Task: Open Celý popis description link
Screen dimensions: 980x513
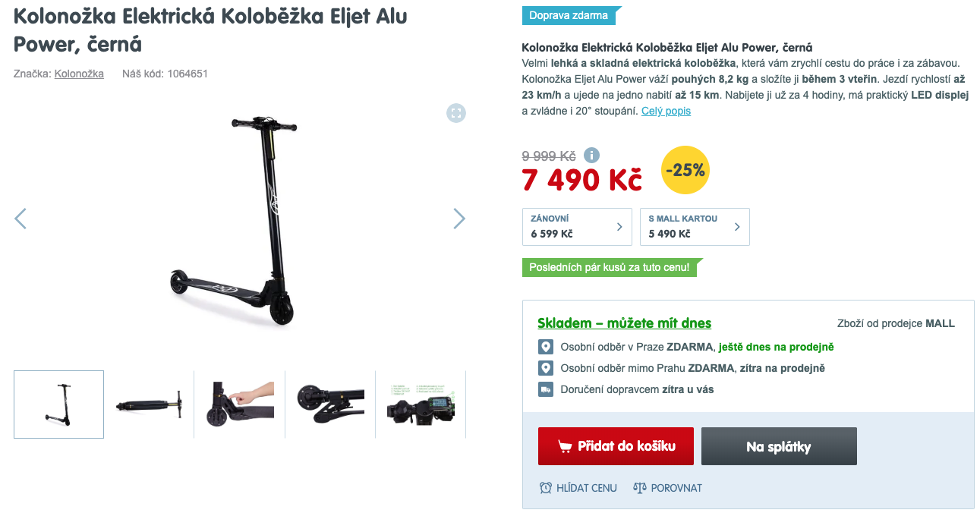Action: click(x=666, y=111)
